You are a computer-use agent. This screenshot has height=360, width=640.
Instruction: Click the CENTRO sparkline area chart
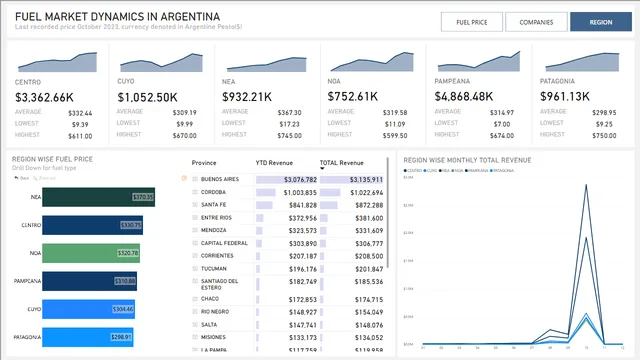(x=57, y=62)
